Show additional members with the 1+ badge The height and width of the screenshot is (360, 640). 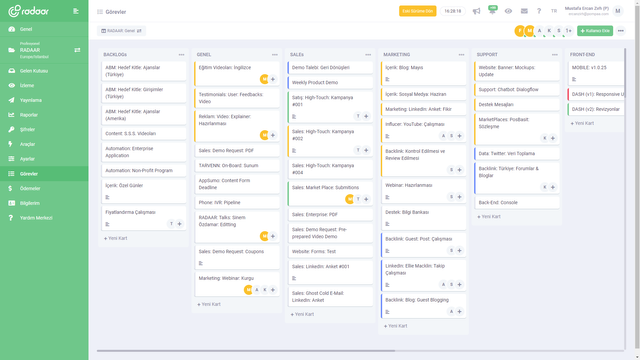(x=569, y=31)
